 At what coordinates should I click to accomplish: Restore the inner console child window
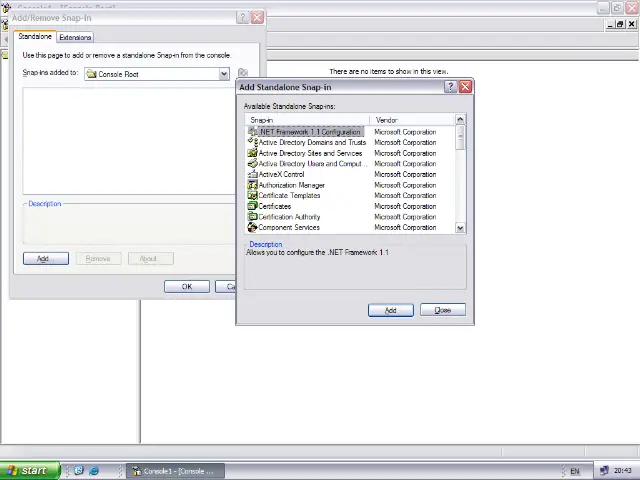(620, 24)
